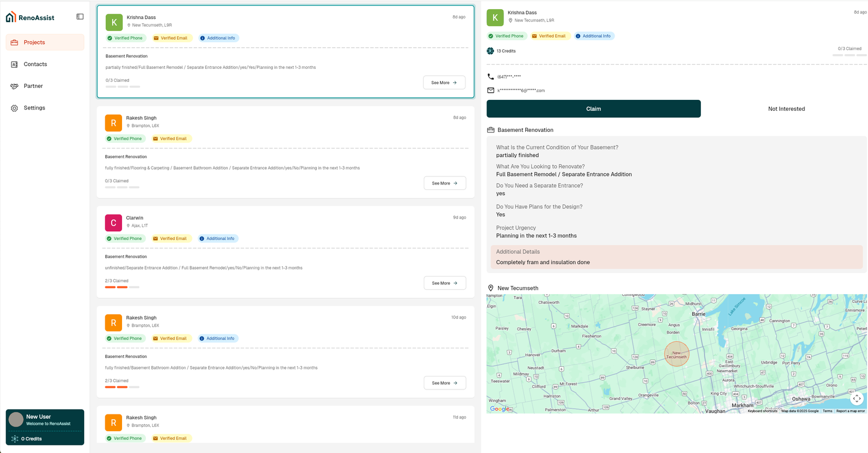Click the 13 Credits badge icon
The width and height of the screenshot is (868, 453).
[x=490, y=51]
